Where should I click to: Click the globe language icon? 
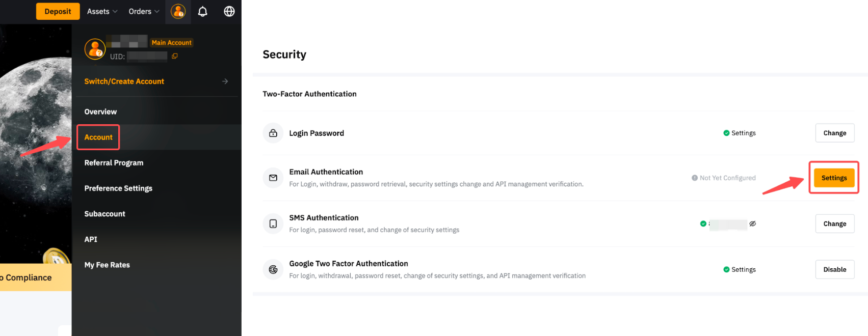coord(229,11)
